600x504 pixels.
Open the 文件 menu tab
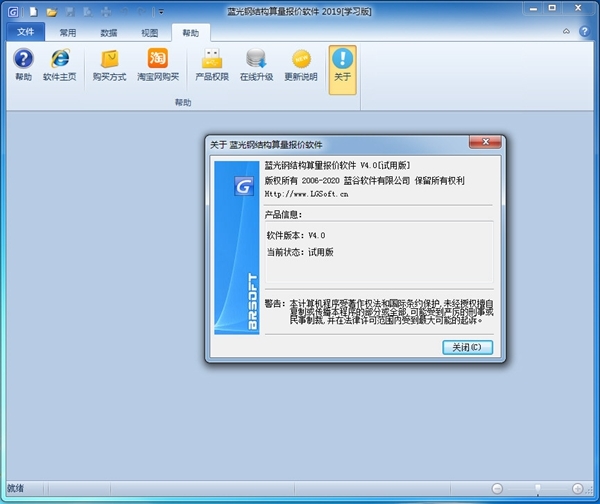point(26,32)
